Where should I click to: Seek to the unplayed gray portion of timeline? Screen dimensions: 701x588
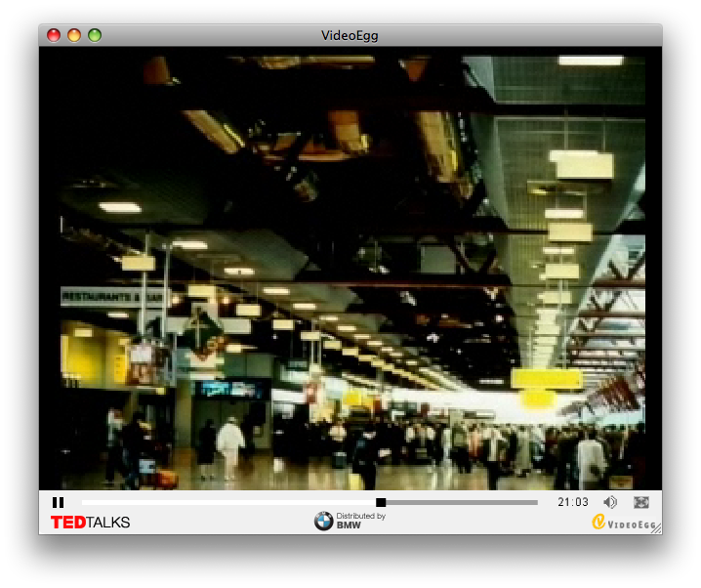459,502
